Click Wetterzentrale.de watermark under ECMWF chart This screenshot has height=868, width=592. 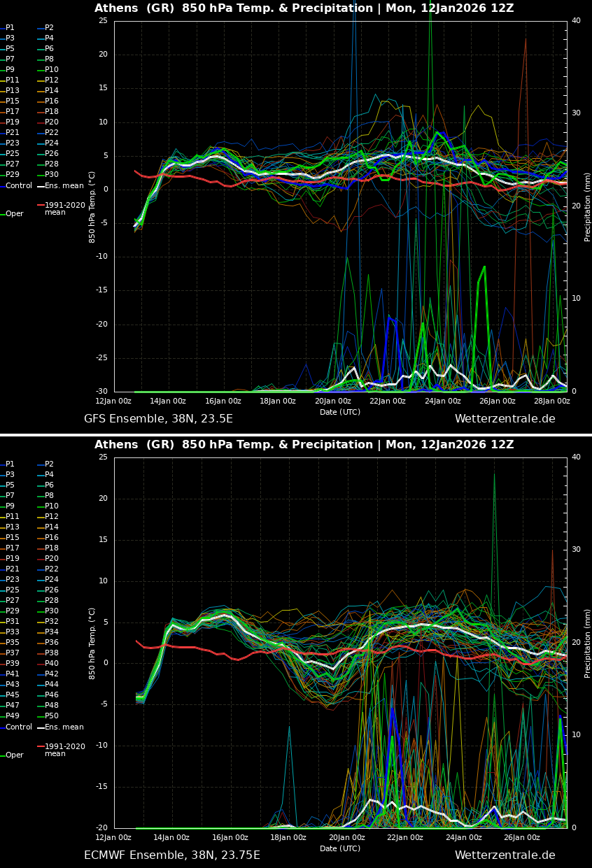click(505, 855)
